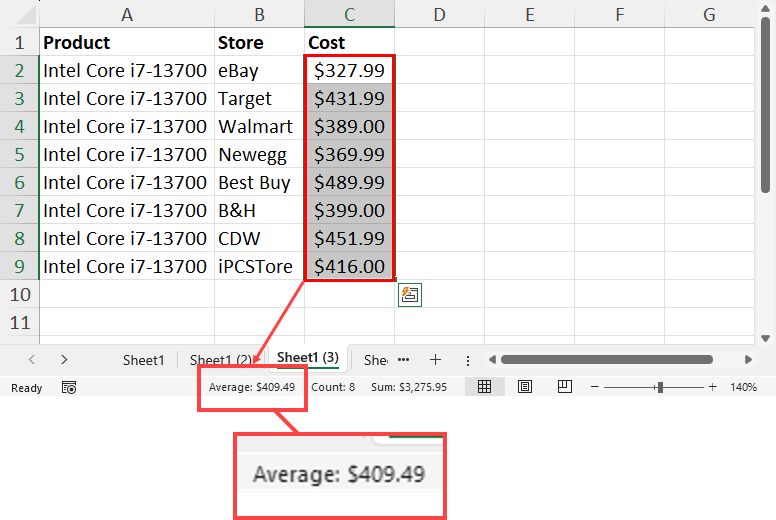The image size is (776, 520).
Task: Click the vertical dots tab bar splitter
Action: pos(468,361)
